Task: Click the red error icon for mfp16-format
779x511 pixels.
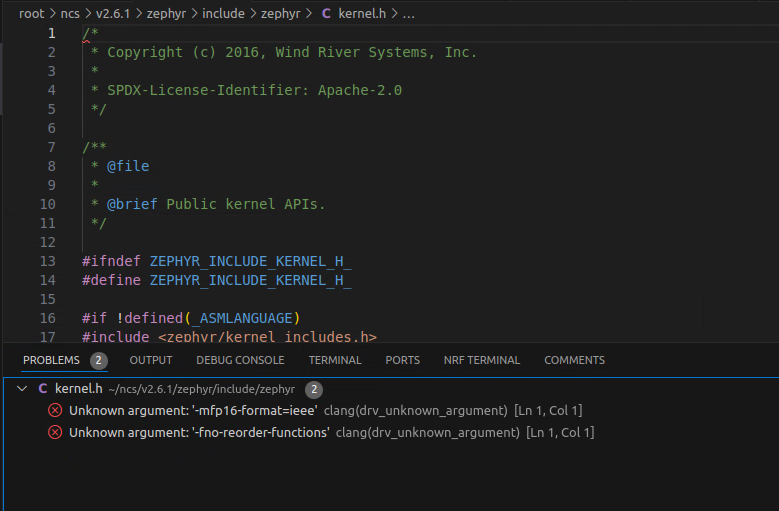Action: [55, 411]
